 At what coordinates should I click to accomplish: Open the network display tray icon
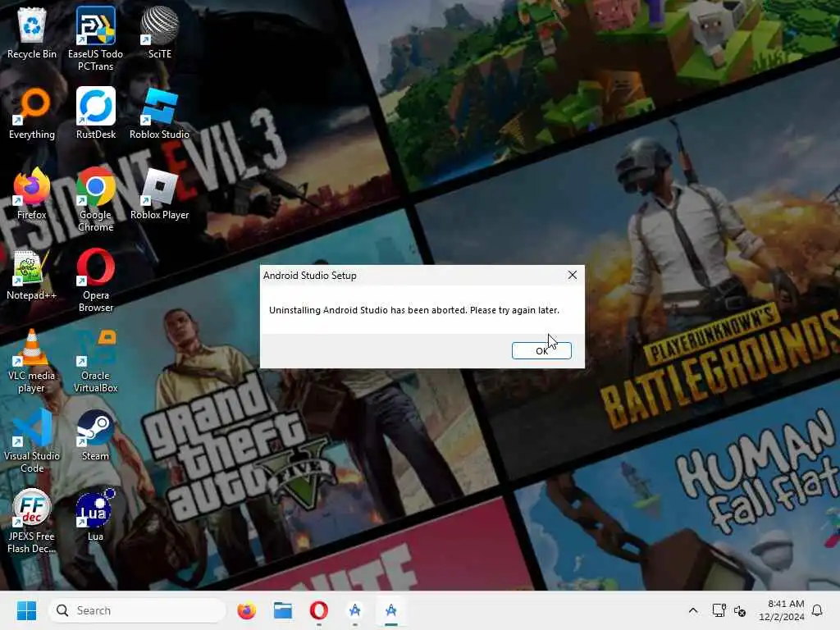pyautogui.click(x=719, y=610)
